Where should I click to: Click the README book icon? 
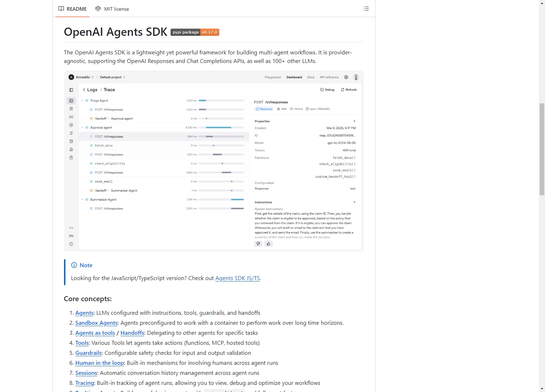click(61, 9)
